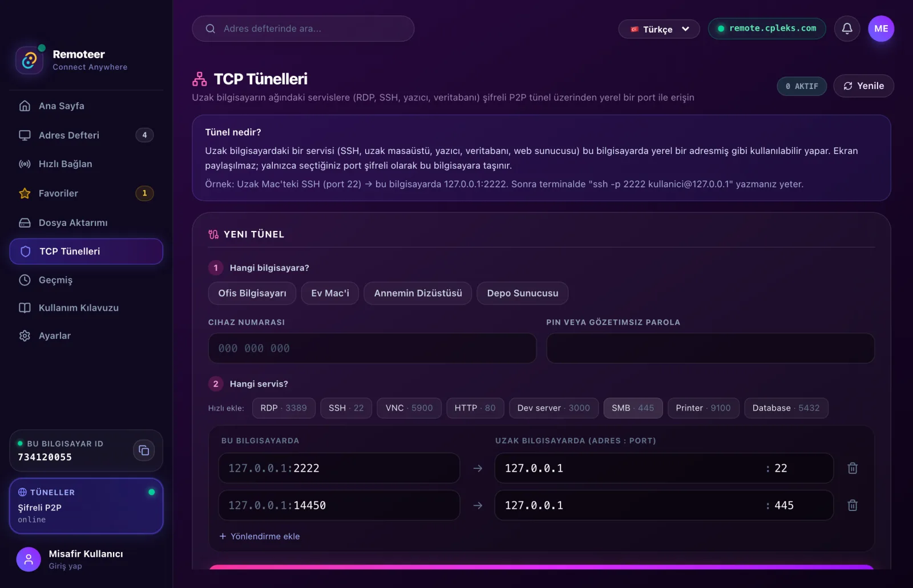913x588 pixels.
Task: Click the PIN veya gözetimsiz parola field
Action: 710,348
